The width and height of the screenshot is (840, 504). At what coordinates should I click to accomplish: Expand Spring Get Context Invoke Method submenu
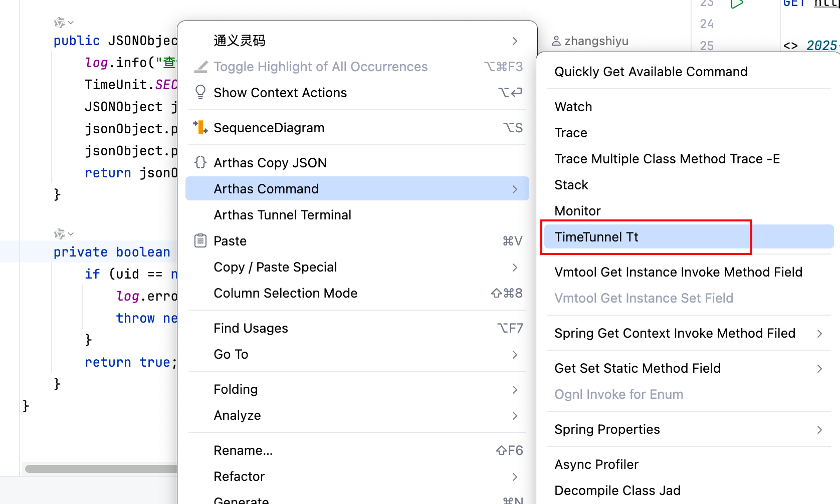tap(819, 334)
